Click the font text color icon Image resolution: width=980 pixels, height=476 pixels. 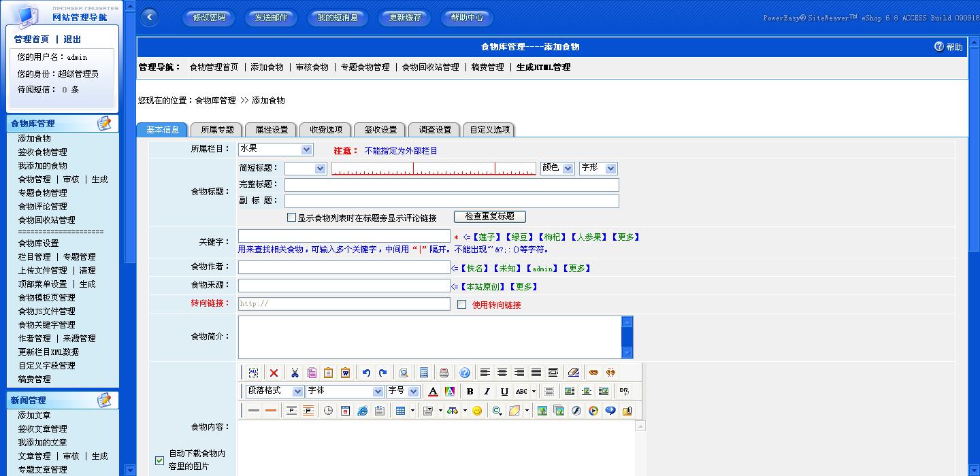[x=433, y=392]
